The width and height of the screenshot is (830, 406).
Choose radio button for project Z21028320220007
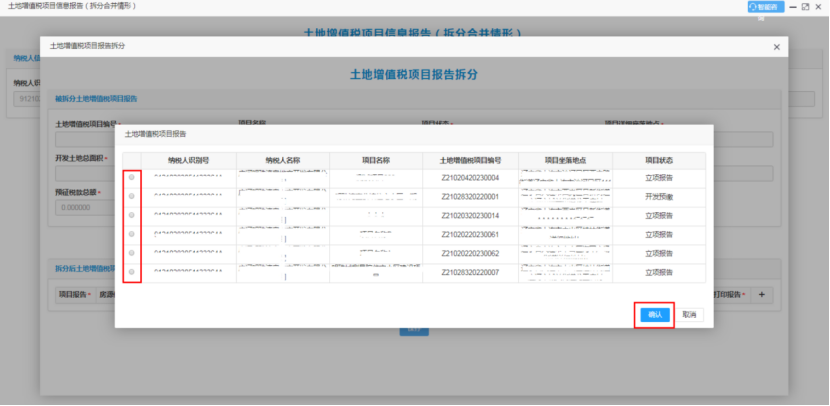[x=132, y=271]
